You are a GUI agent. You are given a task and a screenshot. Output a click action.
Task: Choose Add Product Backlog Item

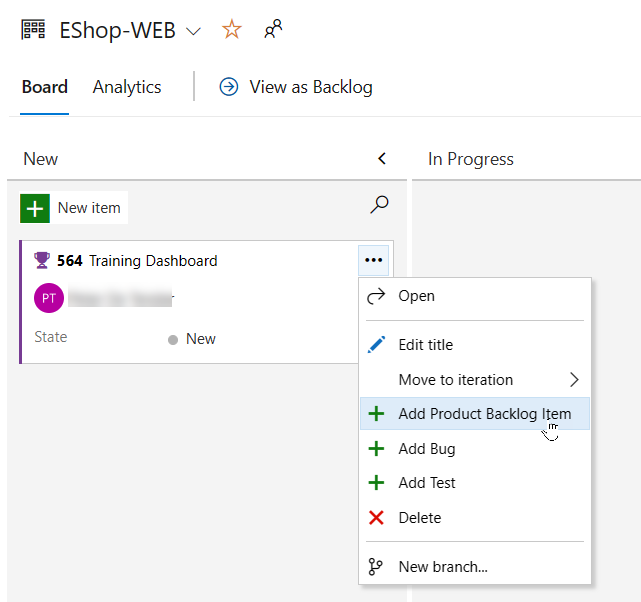pos(484,414)
